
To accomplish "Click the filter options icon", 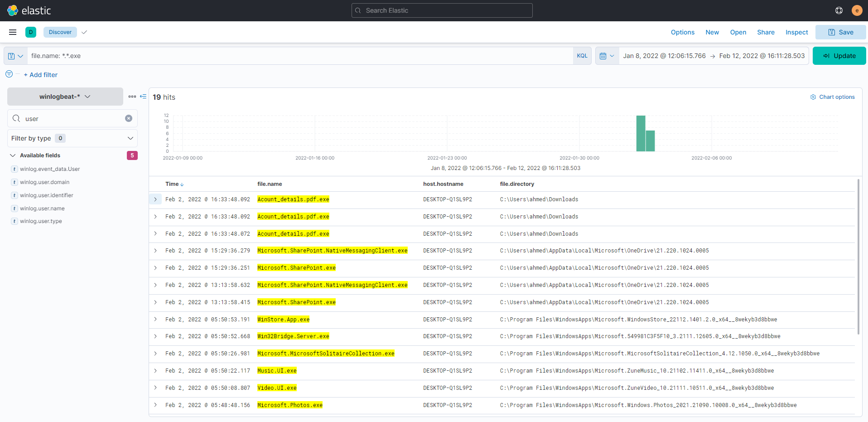I will click(9, 74).
